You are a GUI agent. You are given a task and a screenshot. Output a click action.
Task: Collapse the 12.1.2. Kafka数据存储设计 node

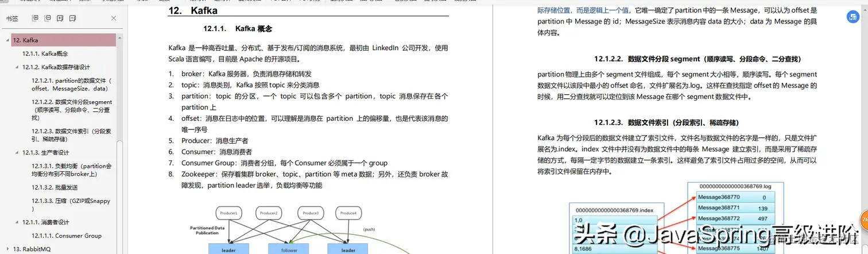click(17, 67)
